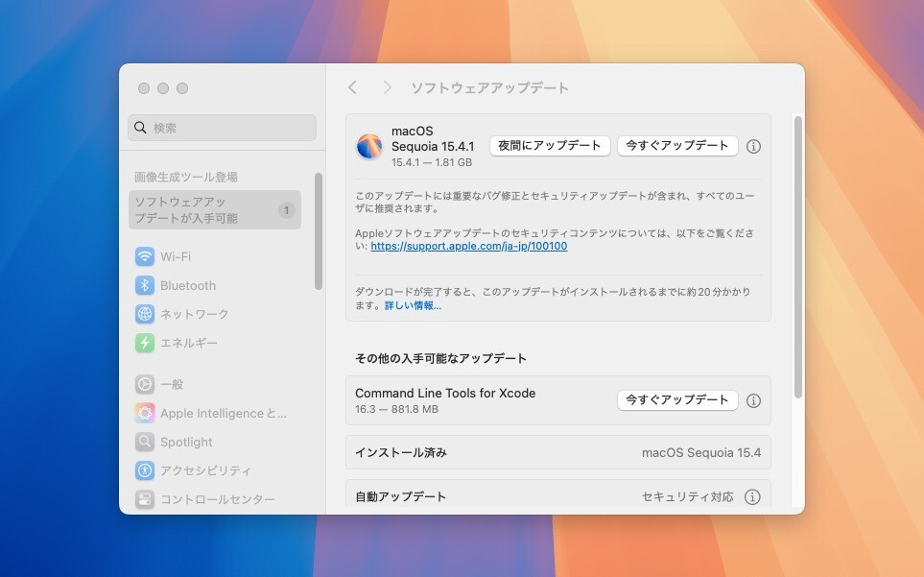Go back with the left chevron
The width and height of the screenshot is (924, 577).
click(352, 87)
